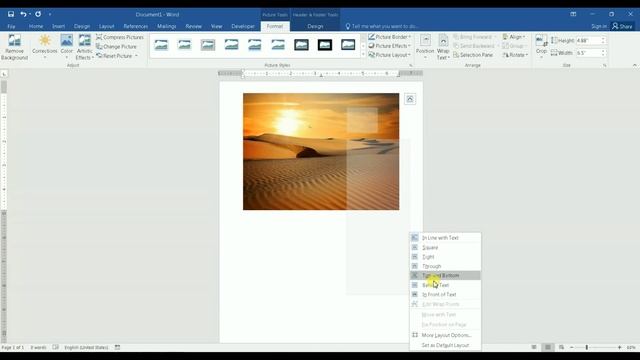Collapse the ribbon
Screen dimensions: 640x360
tap(634, 65)
